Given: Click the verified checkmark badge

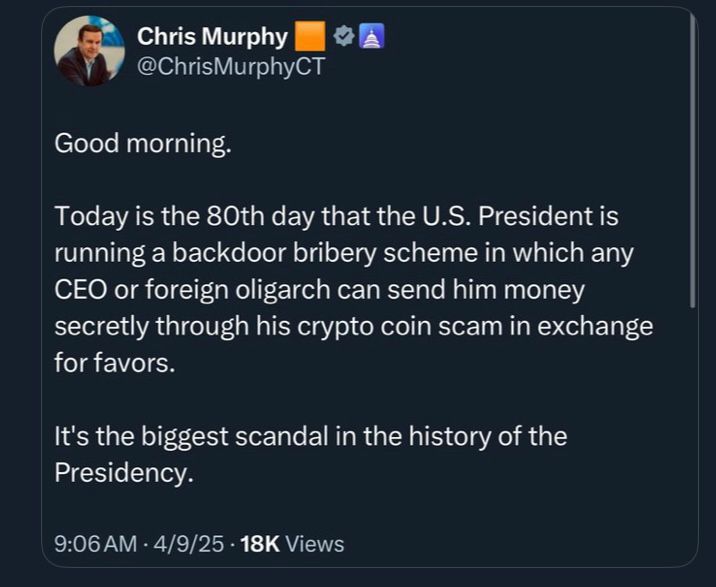Looking at the screenshot, I should (x=343, y=37).
